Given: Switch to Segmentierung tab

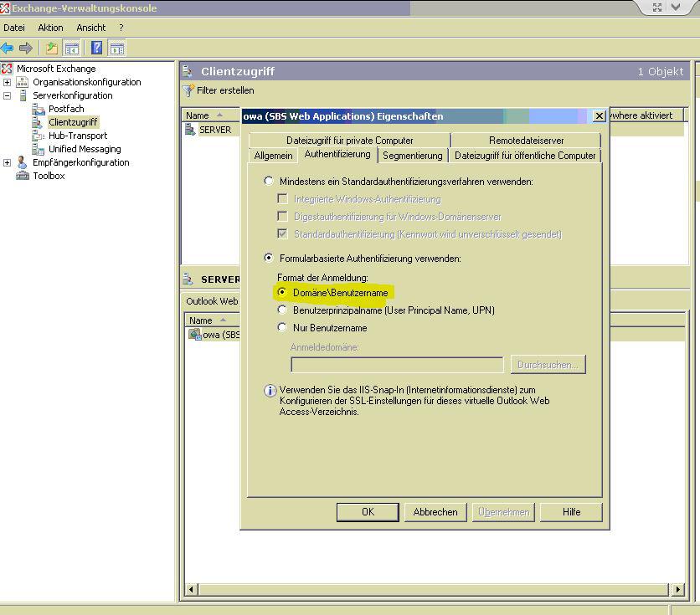Looking at the screenshot, I should coord(413,156).
